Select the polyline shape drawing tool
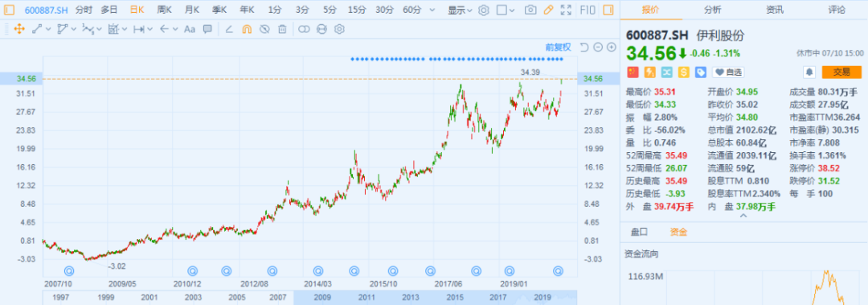The width and height of the screenshot is (868, 305). tap(63, 29)
